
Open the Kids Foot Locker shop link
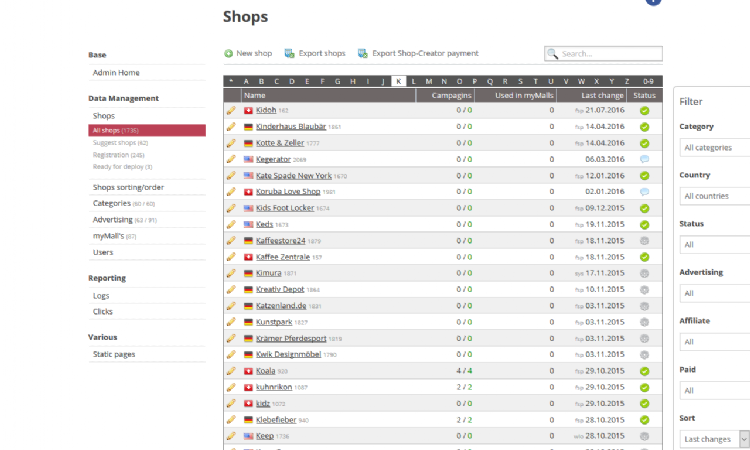point(286,208)
